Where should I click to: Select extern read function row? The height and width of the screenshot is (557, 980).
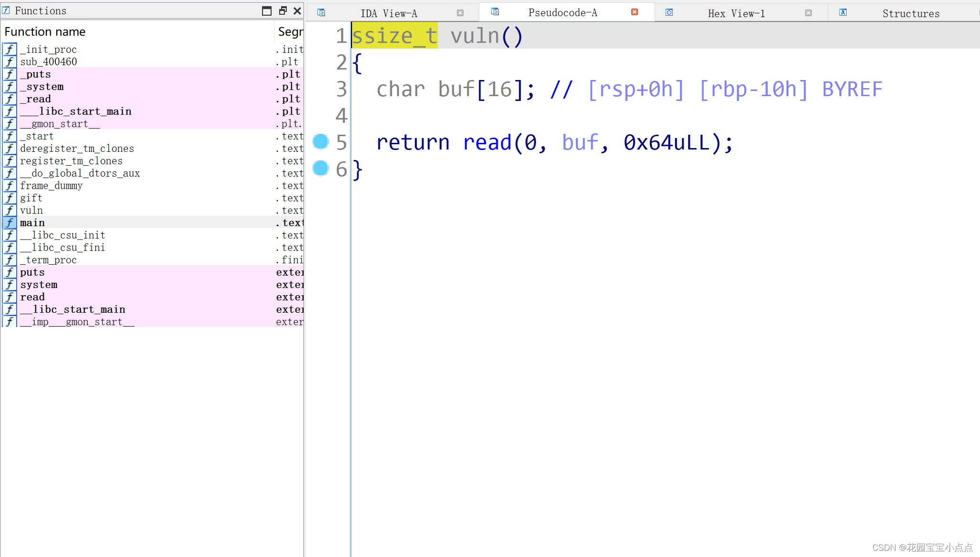[x=152, y=297]
